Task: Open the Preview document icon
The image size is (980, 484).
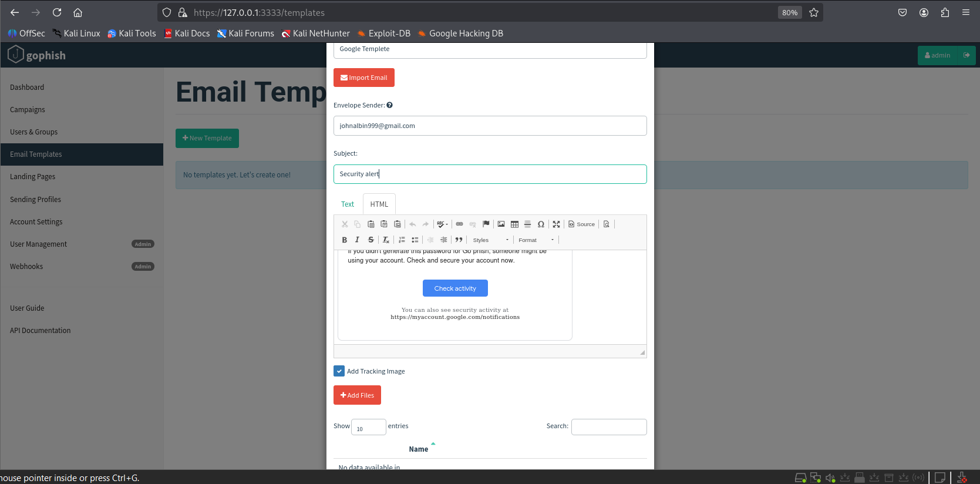Action: (x=607, y=224)
